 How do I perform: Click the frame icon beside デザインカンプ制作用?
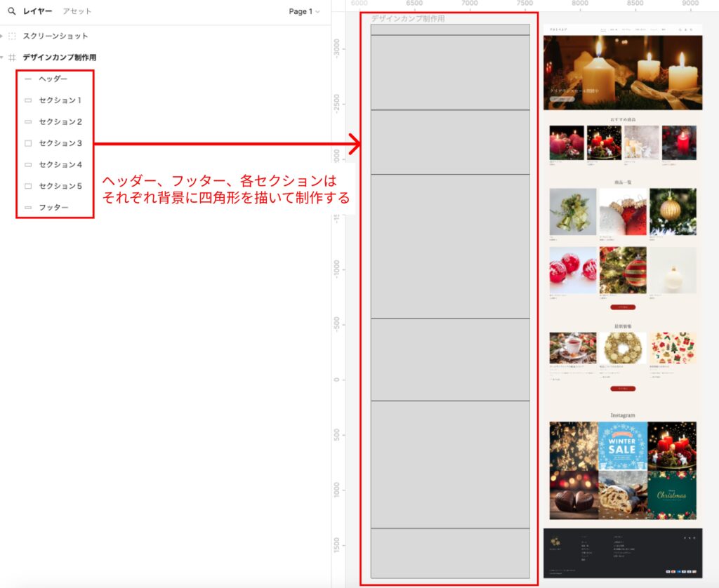click(12, 58)
